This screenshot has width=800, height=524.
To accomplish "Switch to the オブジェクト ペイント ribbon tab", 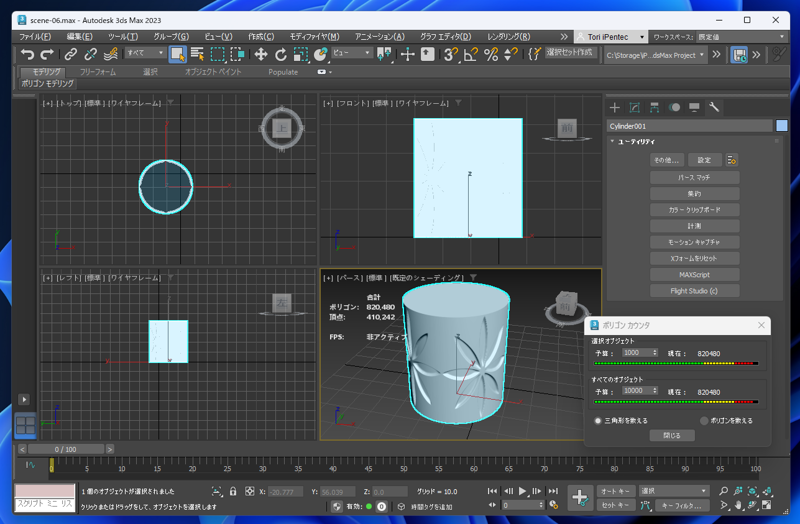I will pyautogui.click(x=213, y=72).
